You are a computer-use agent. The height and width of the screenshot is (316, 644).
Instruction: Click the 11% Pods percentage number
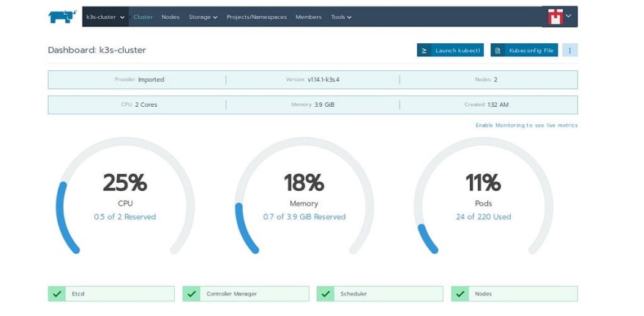(484, 183)
